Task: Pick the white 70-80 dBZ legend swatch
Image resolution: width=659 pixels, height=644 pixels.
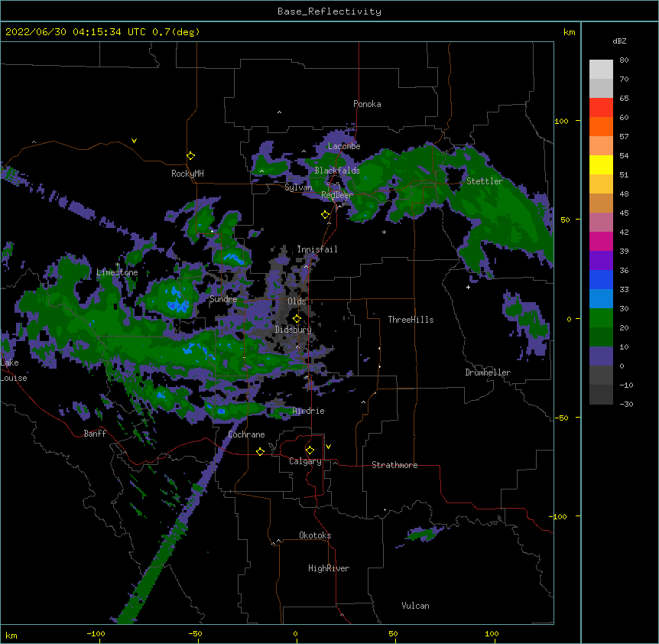Action: click(x=601, y=70)
